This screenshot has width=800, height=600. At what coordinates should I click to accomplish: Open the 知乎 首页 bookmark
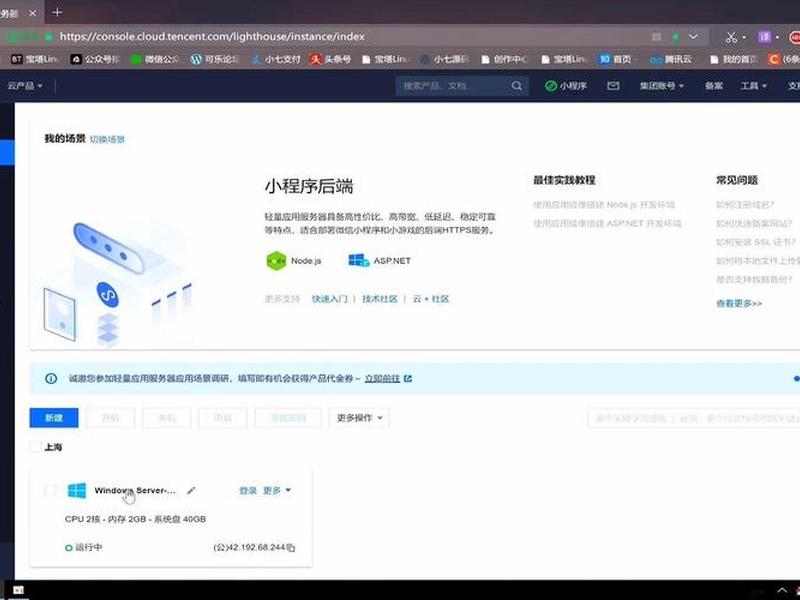(x=615, y=59)
